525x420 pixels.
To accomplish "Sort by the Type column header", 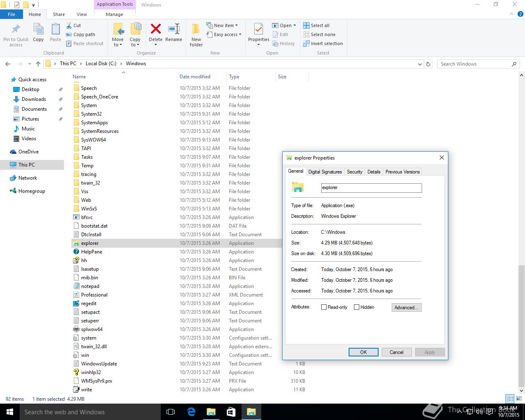I will (x=251, y=77).
